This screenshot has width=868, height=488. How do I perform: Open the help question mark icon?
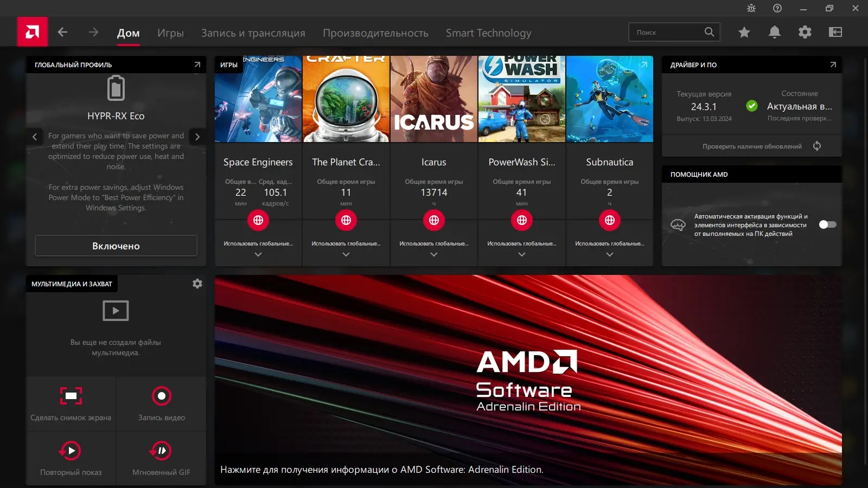(777, 8)
